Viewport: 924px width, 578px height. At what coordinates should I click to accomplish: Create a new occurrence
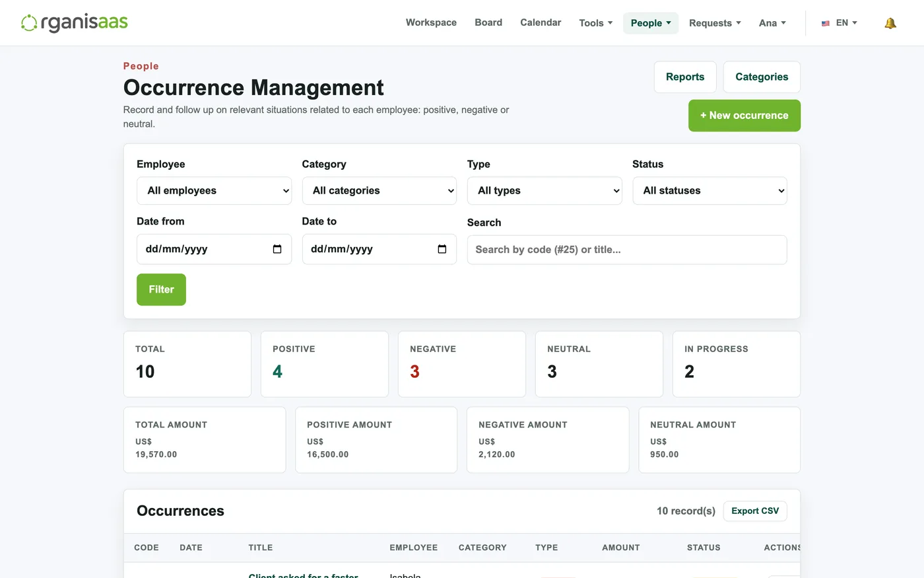(x=744, y=116)
